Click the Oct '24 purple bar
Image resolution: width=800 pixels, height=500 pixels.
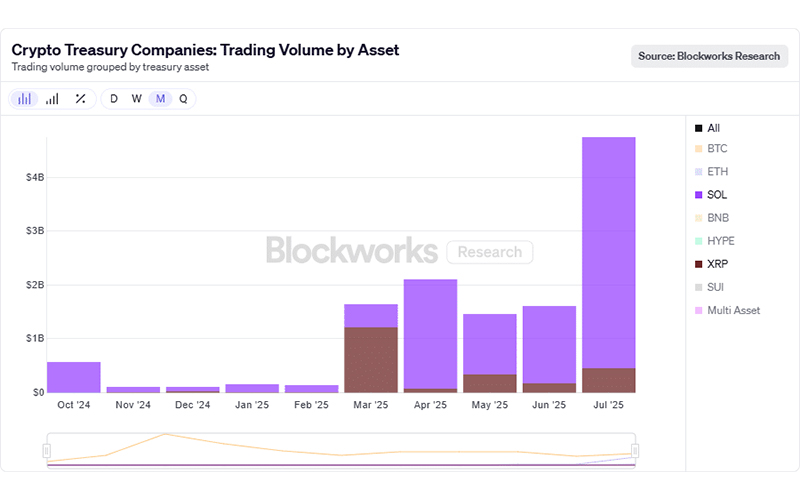[x=74, y=377]
